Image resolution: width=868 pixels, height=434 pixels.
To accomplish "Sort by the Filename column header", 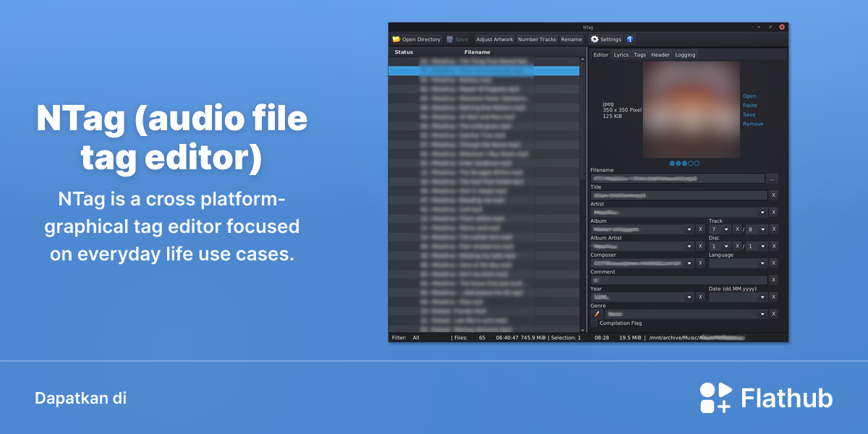I will 477,52.
